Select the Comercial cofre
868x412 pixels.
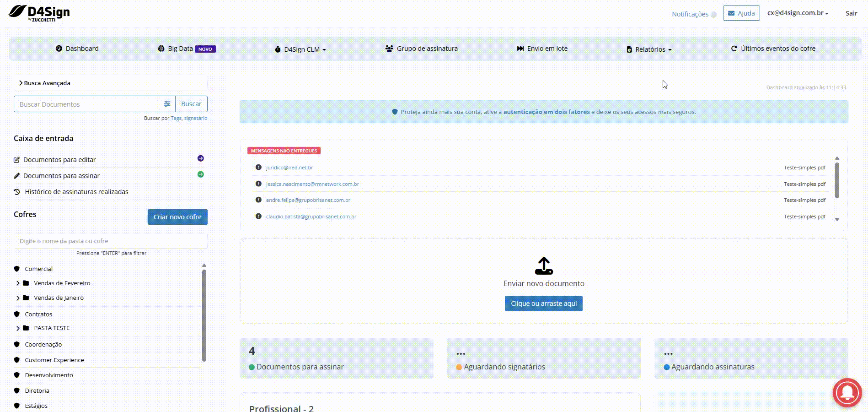38,269
